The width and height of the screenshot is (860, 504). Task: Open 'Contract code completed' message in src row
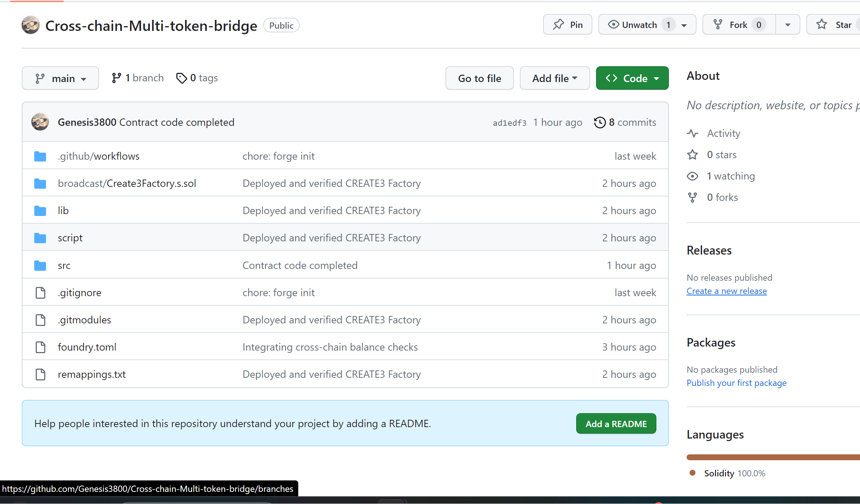(300, 266)
